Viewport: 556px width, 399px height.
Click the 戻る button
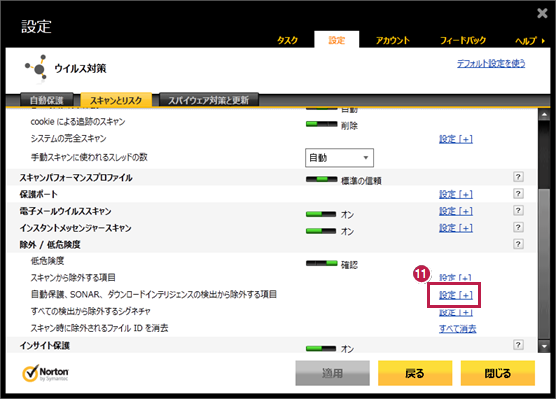coord(415,373)
